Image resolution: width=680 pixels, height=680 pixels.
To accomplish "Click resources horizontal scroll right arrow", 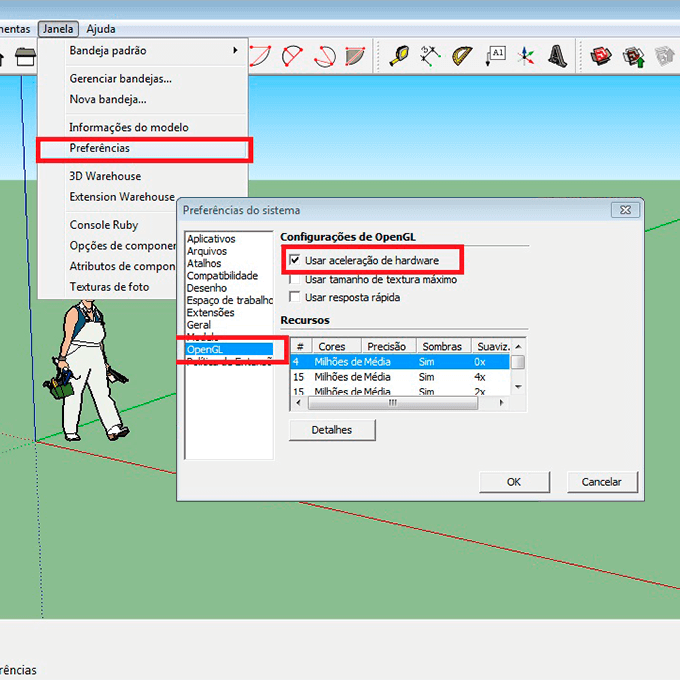I will tap(502, 403).
